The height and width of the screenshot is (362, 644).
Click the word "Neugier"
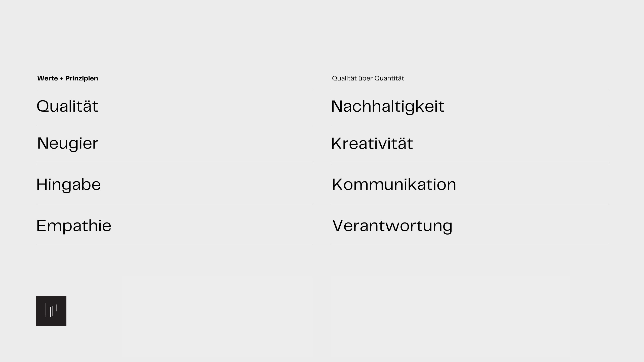click(68, 144)
